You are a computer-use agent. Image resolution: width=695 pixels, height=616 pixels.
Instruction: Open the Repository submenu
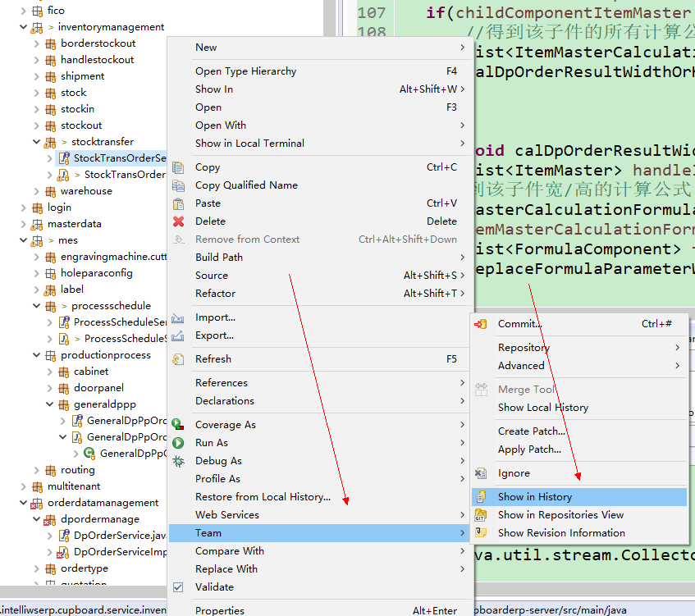point(580,348)
